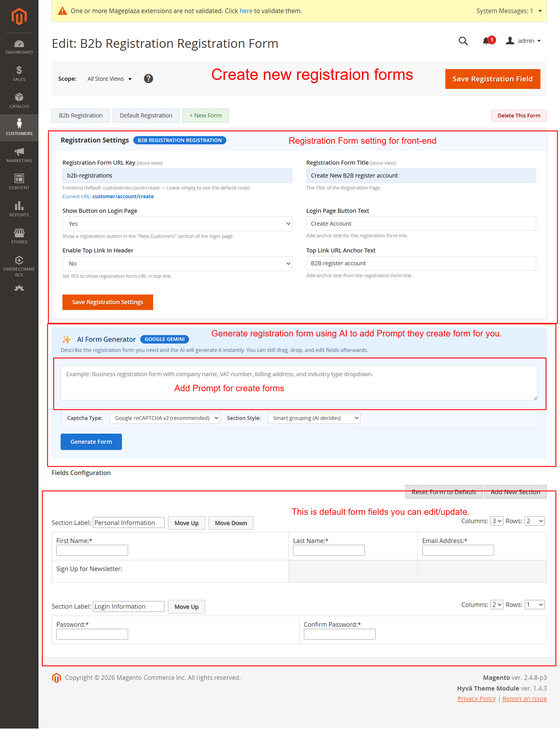Click the Delete This Form button
This screenshot has width=560, height=730.
coord(518,116)
